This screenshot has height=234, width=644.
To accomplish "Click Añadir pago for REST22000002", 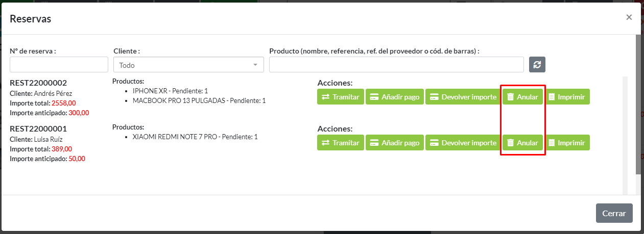I will [x=395, y=97].
